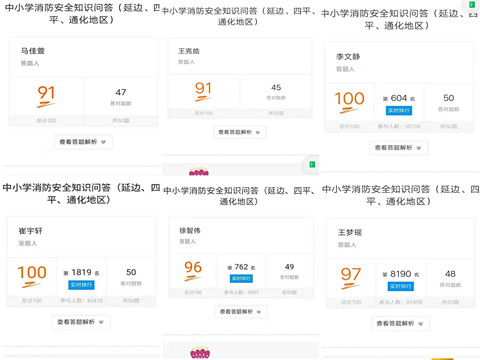This screenshot has height=360, width=480.
Task: Select the correct-answer count 47
Action: click(121, 92)
